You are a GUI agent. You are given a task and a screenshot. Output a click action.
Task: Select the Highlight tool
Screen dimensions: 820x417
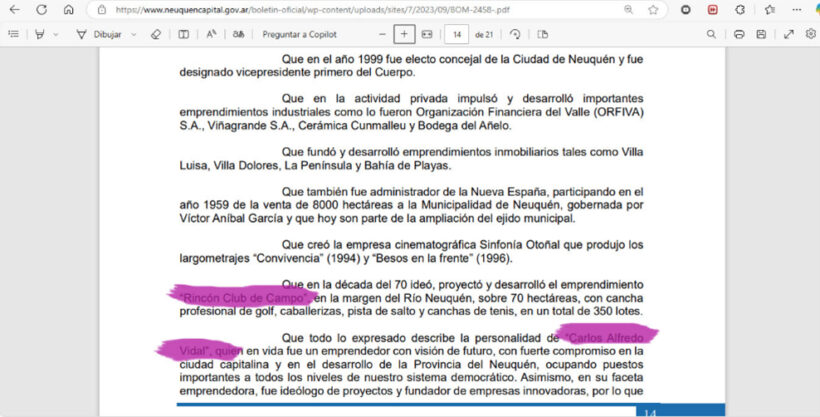click(40, 33)
